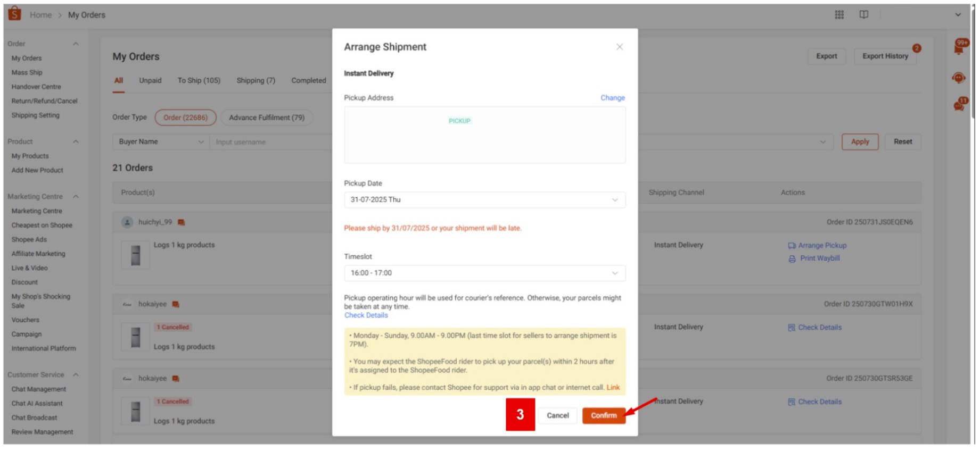The width and height of the screenshot is (980, 451).
Task: Open Shopee Ads in sidebar
Action: pyautogui.click(x=29, y=240)
